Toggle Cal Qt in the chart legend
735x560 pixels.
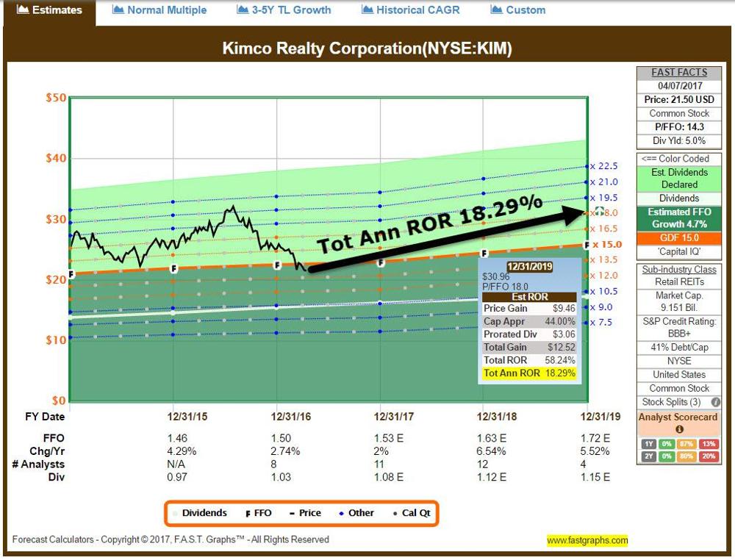point(412,513)
